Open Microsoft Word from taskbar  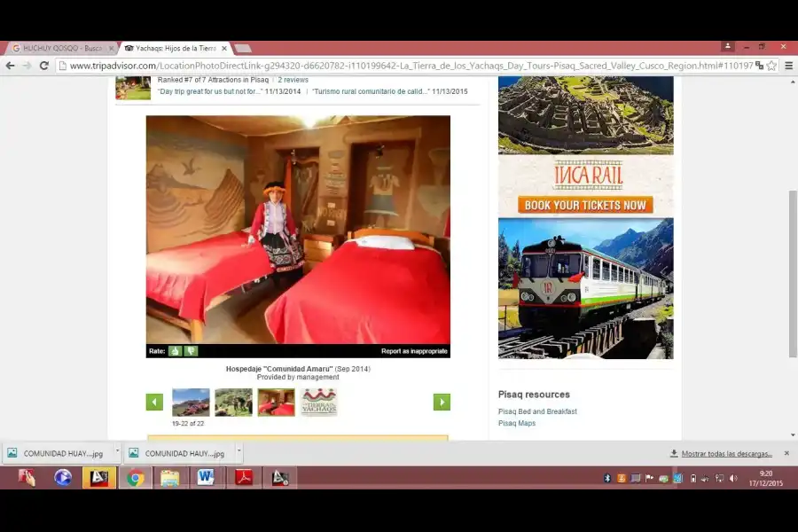[x=206, y=478]
